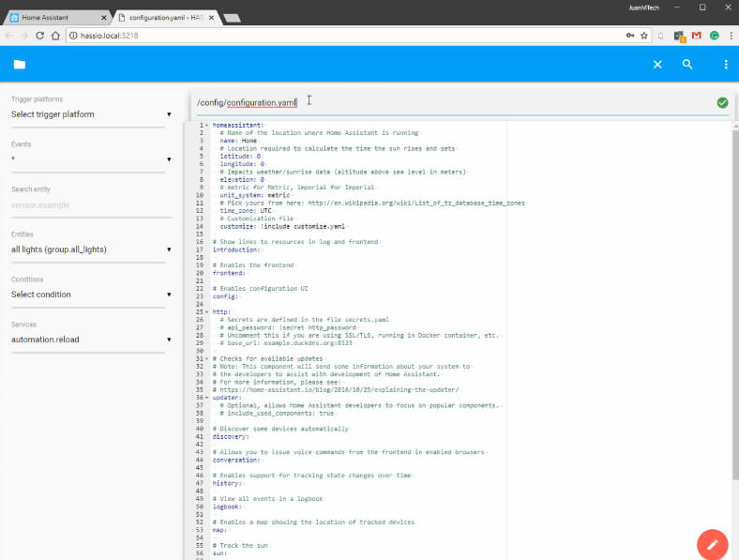Click the X close icon in blue header

(657, 65)
